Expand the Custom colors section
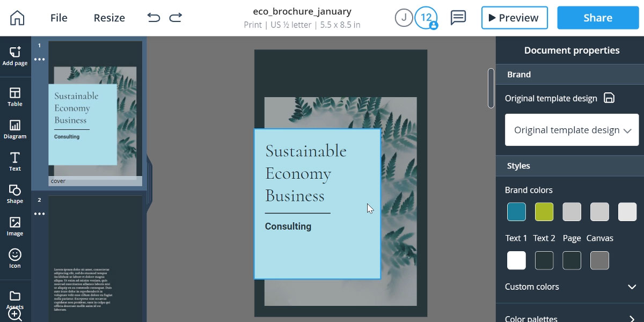 pos(632,287)
